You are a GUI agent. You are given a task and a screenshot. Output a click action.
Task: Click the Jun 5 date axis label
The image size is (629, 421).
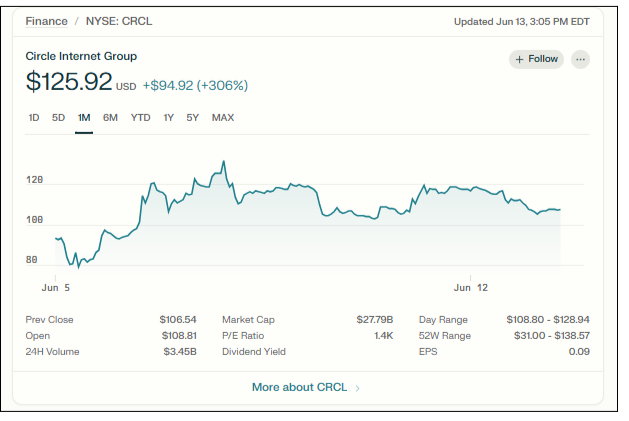coord(56,288)
